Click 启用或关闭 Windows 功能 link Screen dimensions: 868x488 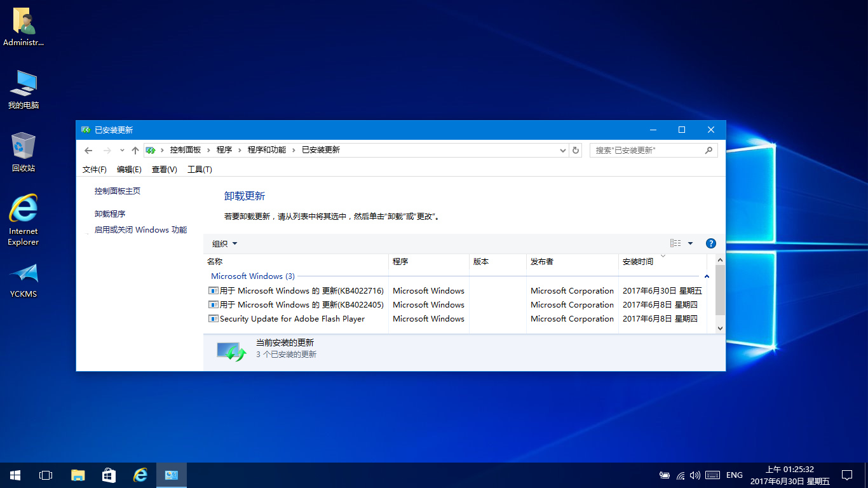point(140,230)
